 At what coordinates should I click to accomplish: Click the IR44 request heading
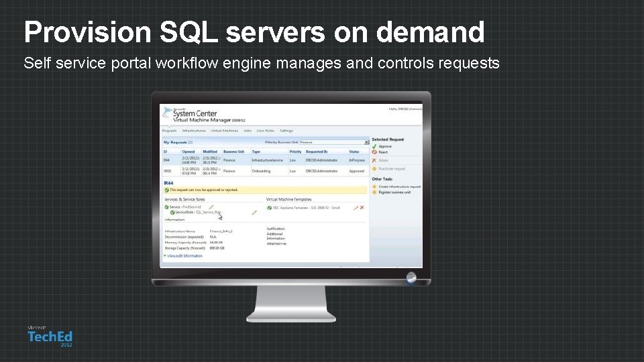[x=168, y=183]
